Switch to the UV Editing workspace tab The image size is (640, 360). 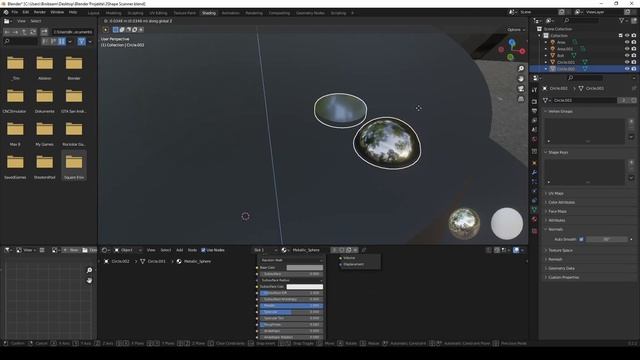coord(158,13)
